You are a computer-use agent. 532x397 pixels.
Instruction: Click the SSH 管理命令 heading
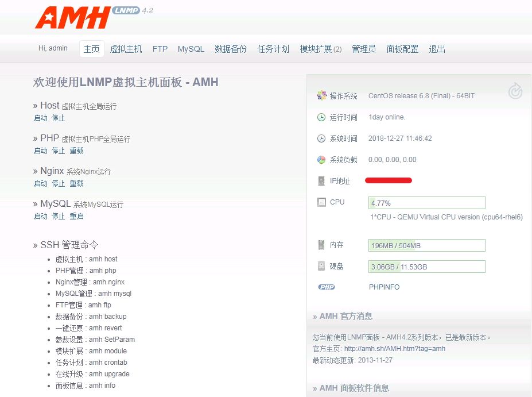66,245
